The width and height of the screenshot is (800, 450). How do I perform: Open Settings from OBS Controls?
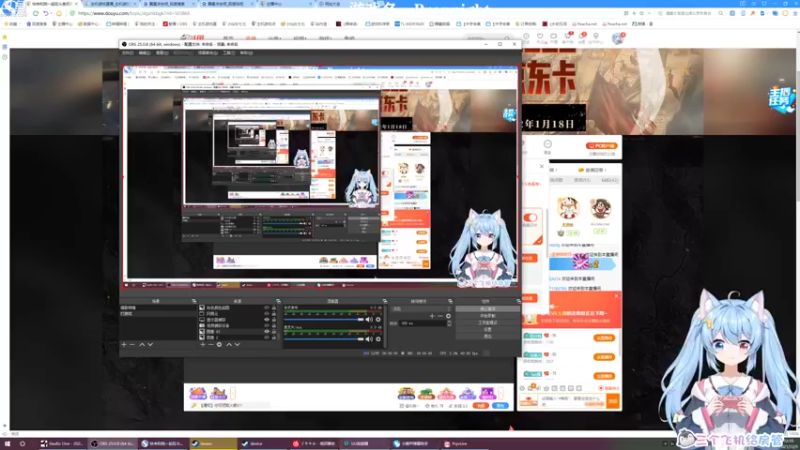(487, 330)
